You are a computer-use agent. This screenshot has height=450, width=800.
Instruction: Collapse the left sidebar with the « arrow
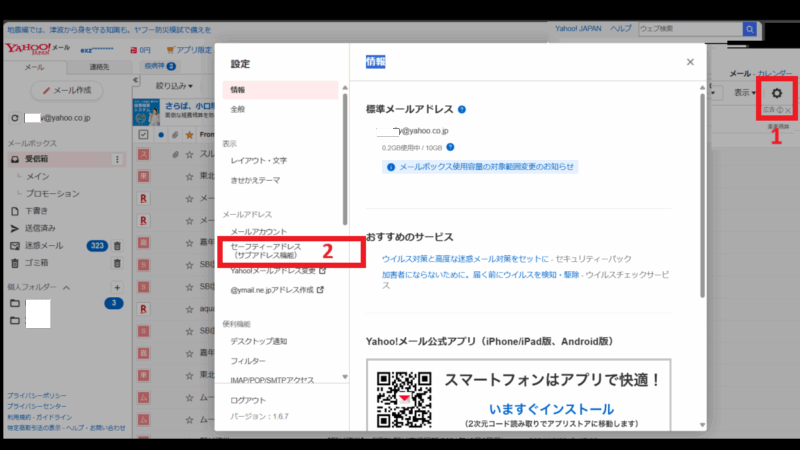(x=135, y=80)
